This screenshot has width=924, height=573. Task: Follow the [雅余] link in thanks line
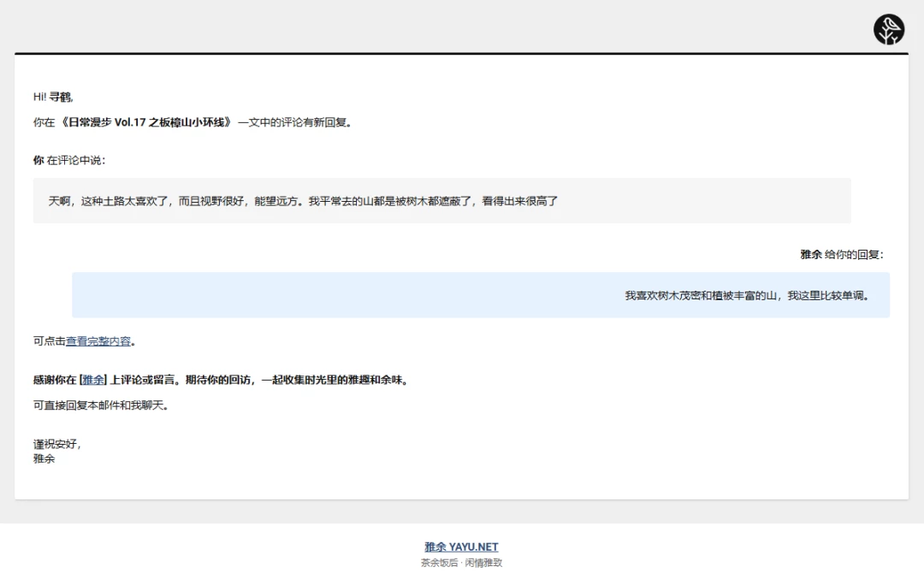coord(92,380)
